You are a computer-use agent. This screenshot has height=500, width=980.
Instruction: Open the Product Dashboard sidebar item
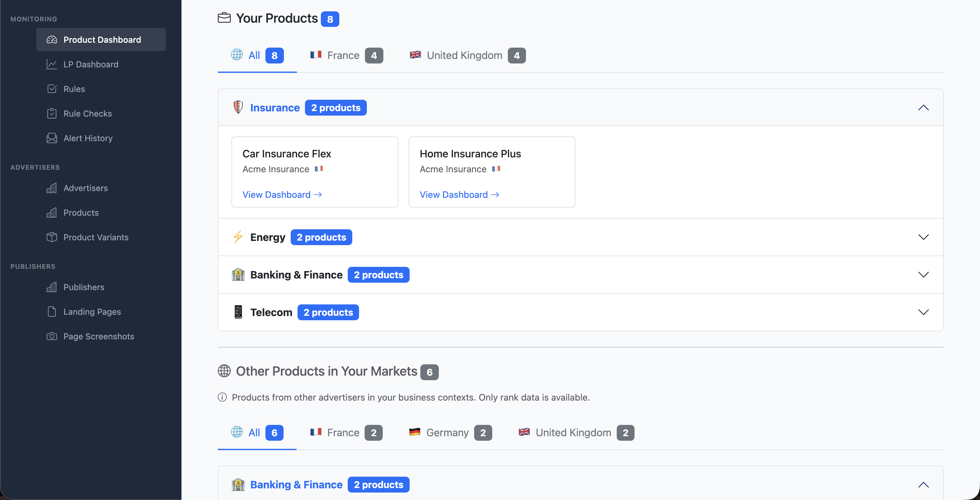(101, 40)
